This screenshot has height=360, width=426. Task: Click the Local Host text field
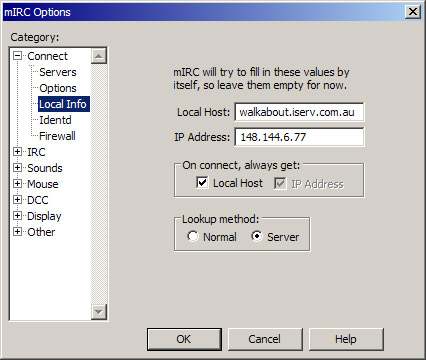(299, 112)
